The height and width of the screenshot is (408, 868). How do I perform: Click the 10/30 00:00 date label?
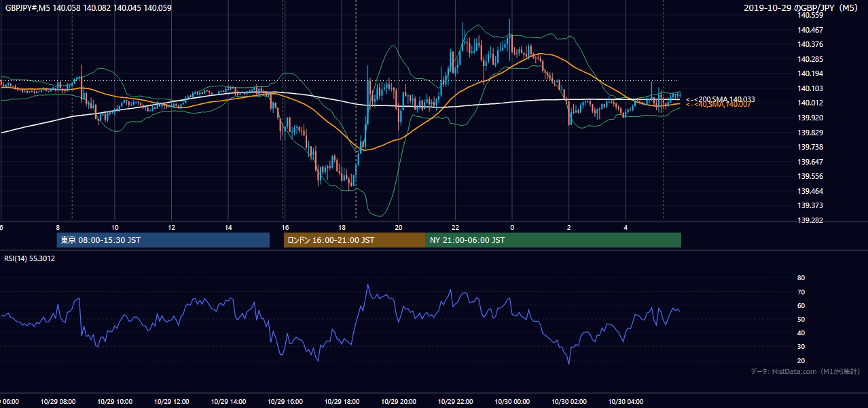coord(512,402)
